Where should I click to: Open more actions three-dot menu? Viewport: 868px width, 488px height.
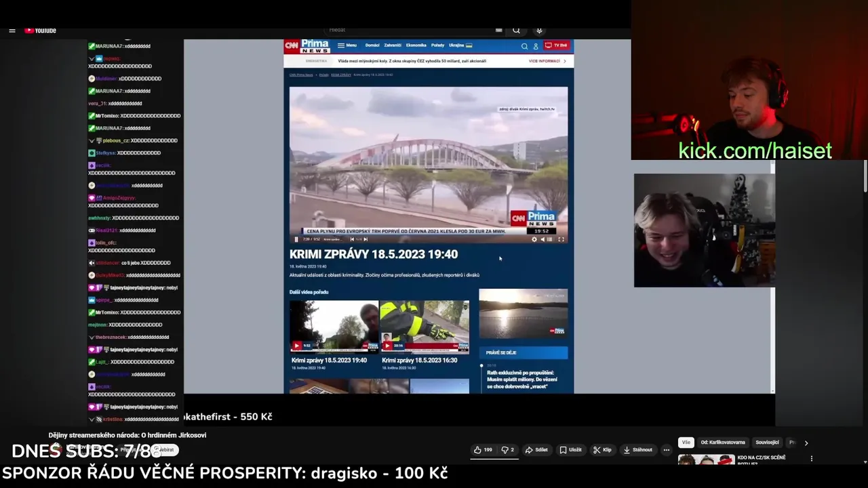click(667, 450)
